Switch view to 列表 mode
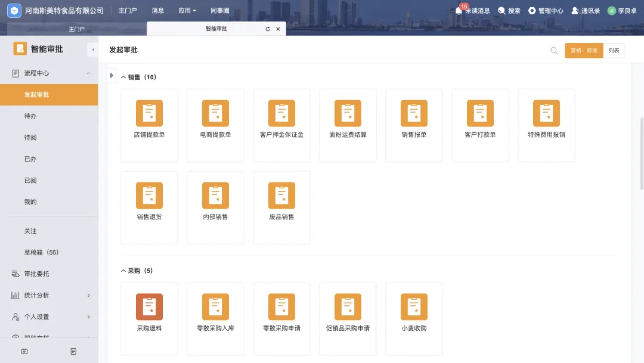The width and height of the screenshot is (644, 363). point(614,51)
